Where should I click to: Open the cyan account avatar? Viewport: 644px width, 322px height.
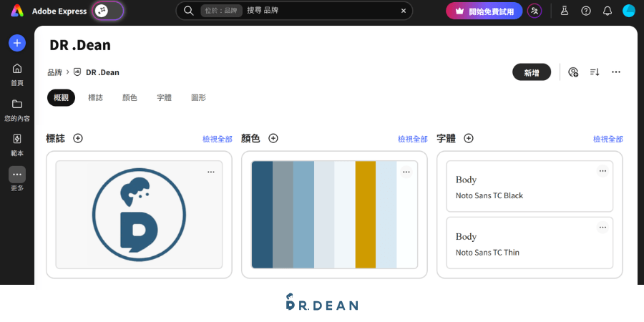(629, 11)
